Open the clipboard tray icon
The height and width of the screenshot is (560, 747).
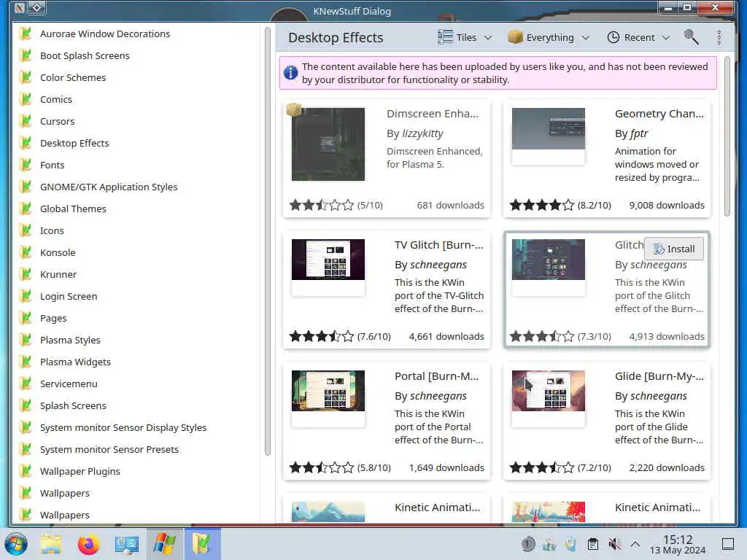pyautogui.click(x=592, y=544)
